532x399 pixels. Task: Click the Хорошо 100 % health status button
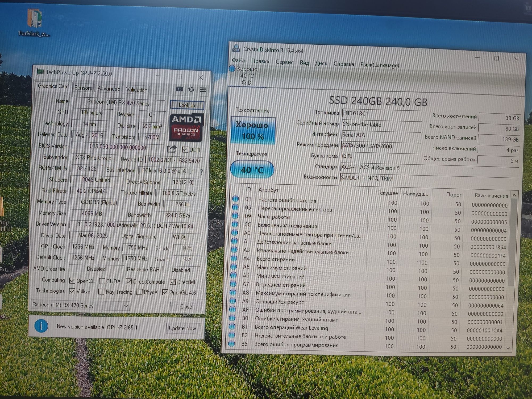click(x=253, y=130)
